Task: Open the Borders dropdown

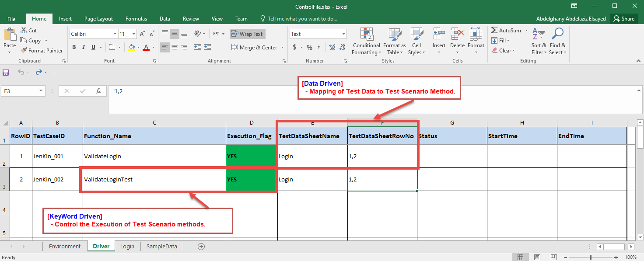Action: coord(120,47)
